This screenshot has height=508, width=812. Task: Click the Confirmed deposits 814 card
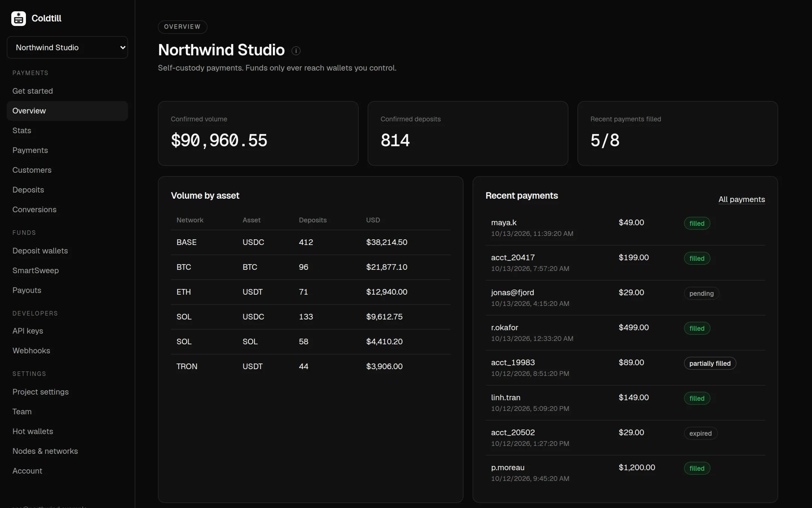pyautogui.click(x=468, y=133)
